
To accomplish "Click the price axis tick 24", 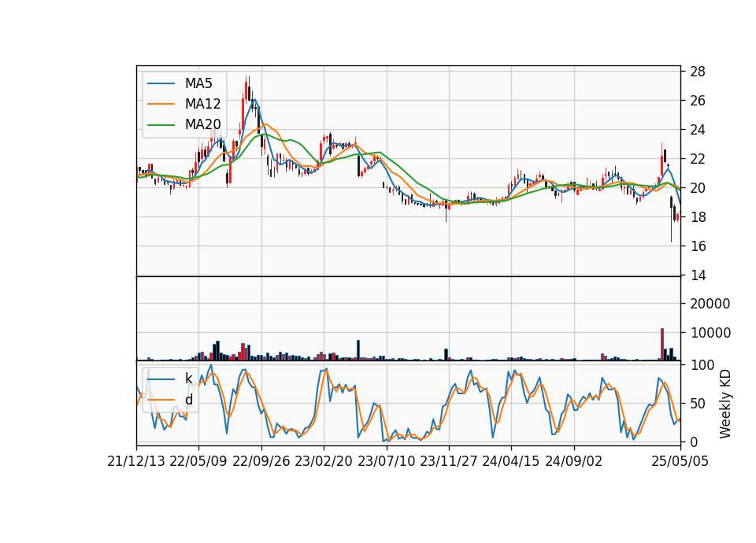I will coord(698,130).
